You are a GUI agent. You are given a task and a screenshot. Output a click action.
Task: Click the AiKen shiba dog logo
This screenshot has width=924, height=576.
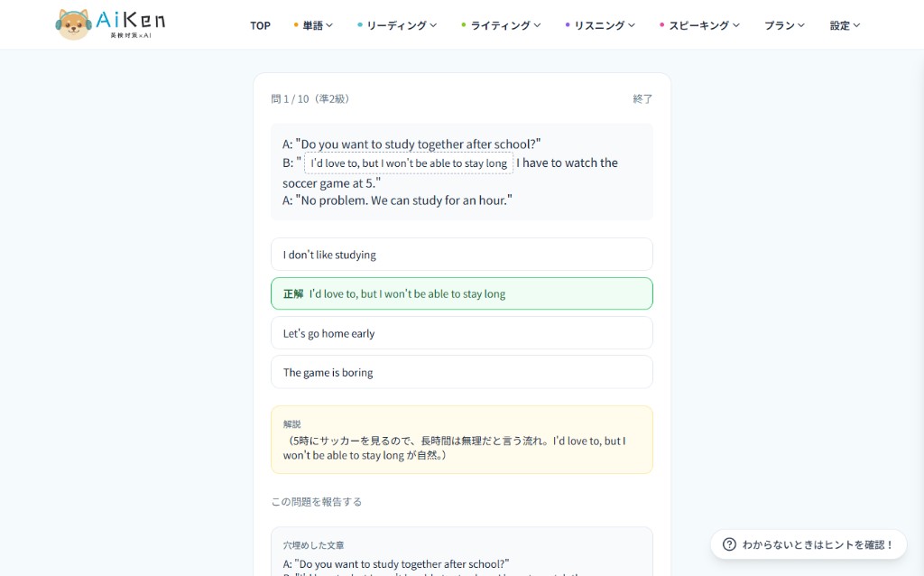73,24
